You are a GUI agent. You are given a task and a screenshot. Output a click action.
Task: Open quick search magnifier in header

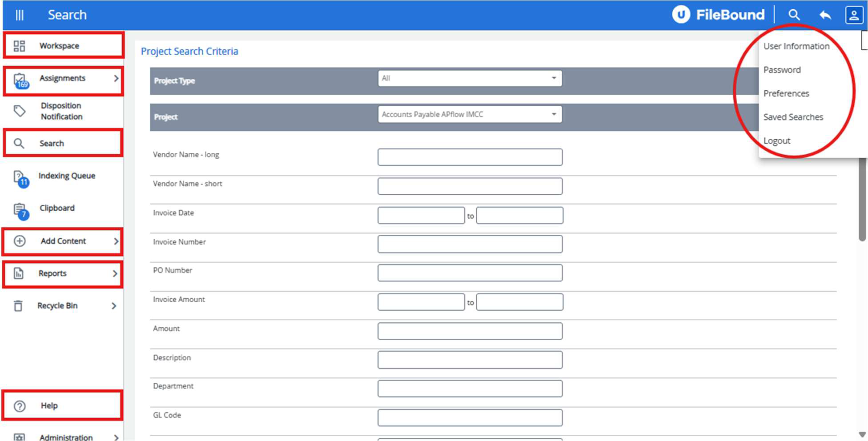pos(794,15)
